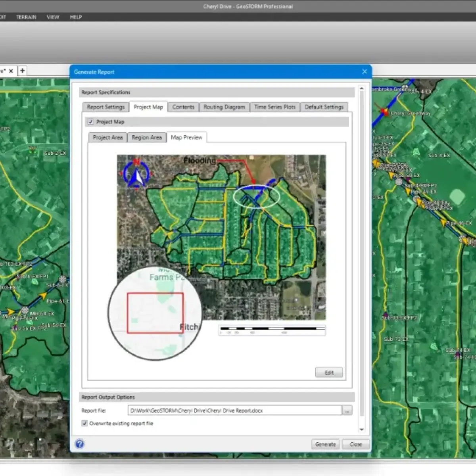Click the red junction node near Cheryl Greenway
Viewport: 476px width, 476px height.
tap(384, 112)
